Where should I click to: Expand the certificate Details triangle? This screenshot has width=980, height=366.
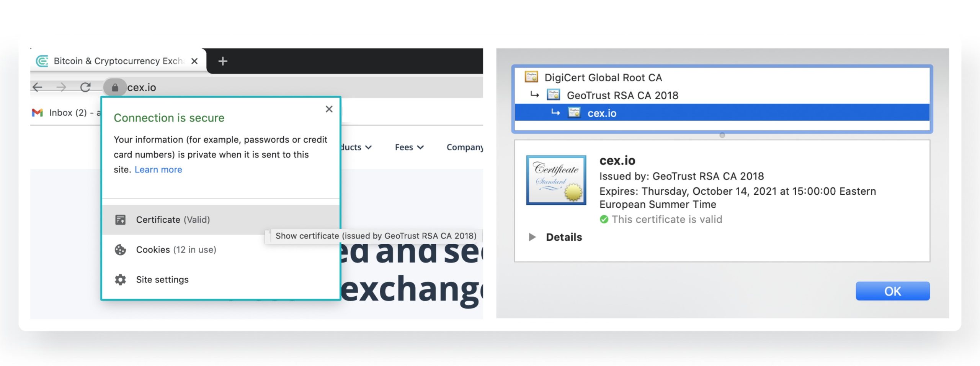tap(532, 237)
